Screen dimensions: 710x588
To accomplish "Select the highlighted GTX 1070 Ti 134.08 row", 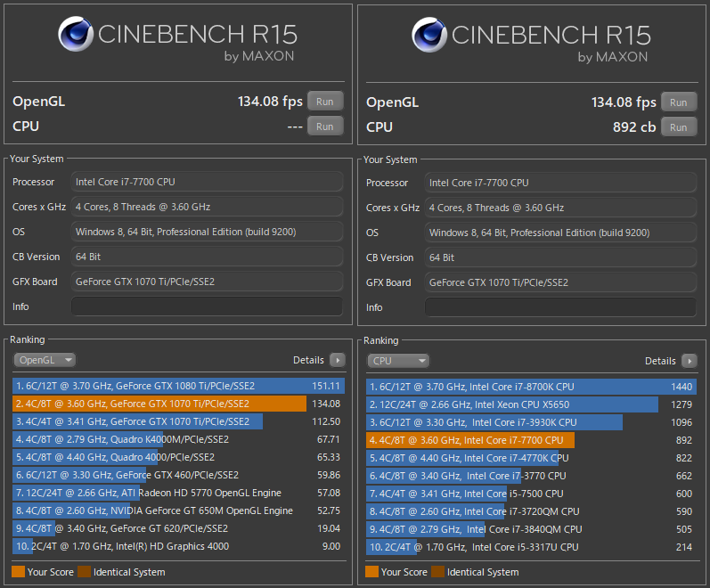I will tap(178, 404).
